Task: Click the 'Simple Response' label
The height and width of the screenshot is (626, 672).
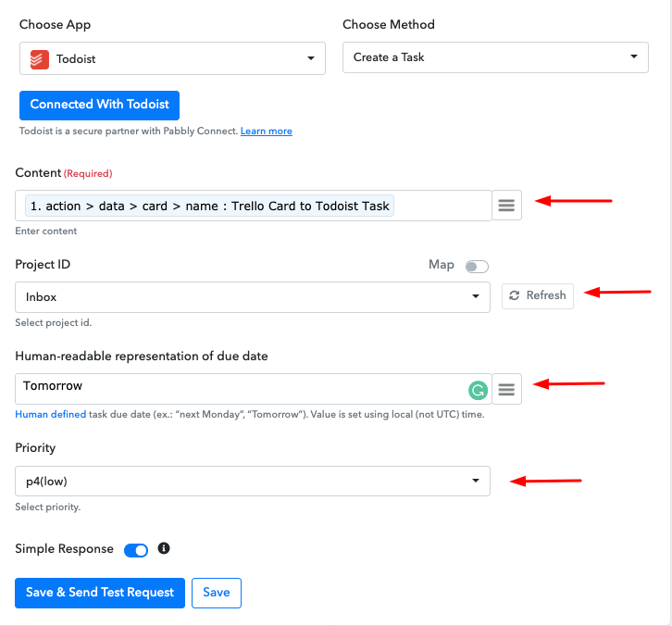Action: point(64,549)
